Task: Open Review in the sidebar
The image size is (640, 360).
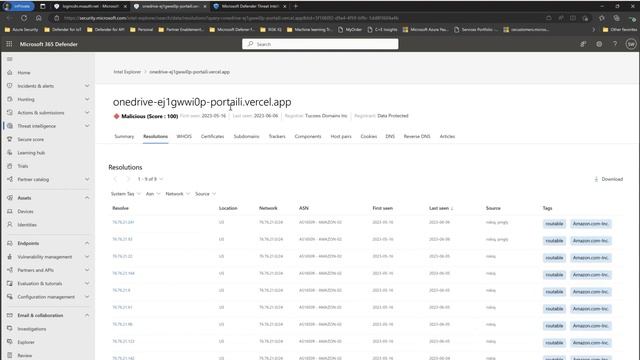Action: pyautogui.click(x=24, y=356)
